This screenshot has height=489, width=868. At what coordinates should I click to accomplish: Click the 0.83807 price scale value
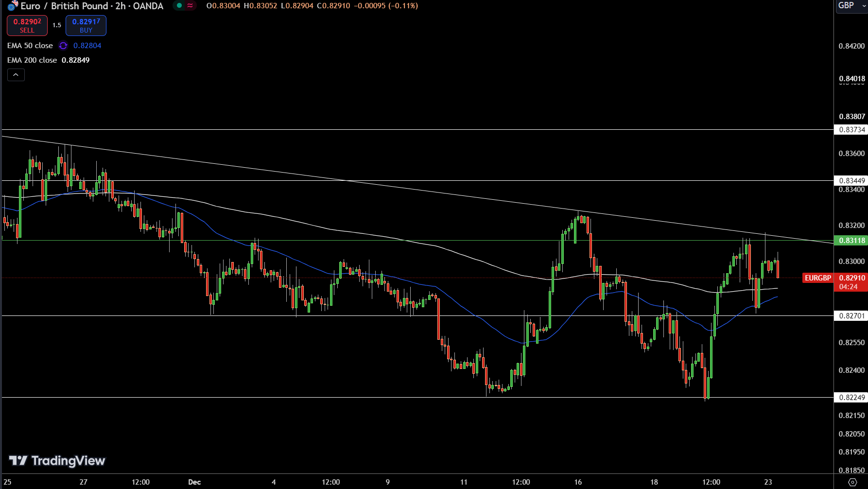(x=851, y=117)
